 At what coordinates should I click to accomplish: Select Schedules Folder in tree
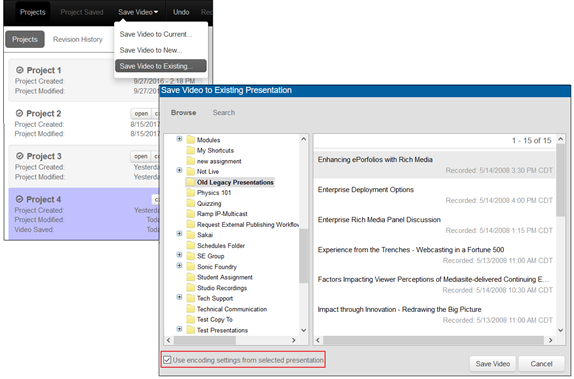point(221,245)
